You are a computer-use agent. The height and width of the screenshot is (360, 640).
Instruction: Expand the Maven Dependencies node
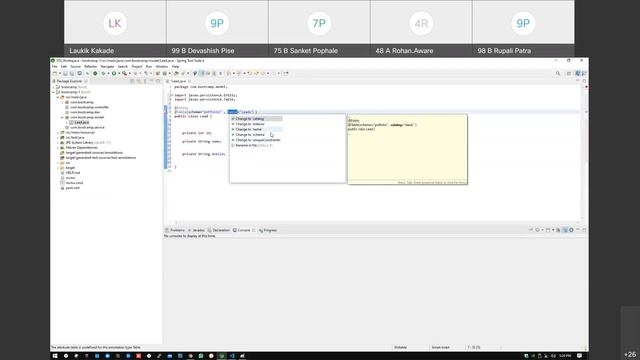pyautogui.click(x=58, y=147)
